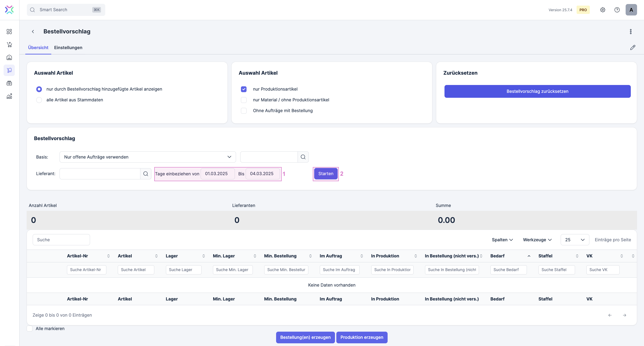The image size is (644, 346).
Task: Select 'alle Artikel aus Stammdaten' radio
Action: click(39, 100)
